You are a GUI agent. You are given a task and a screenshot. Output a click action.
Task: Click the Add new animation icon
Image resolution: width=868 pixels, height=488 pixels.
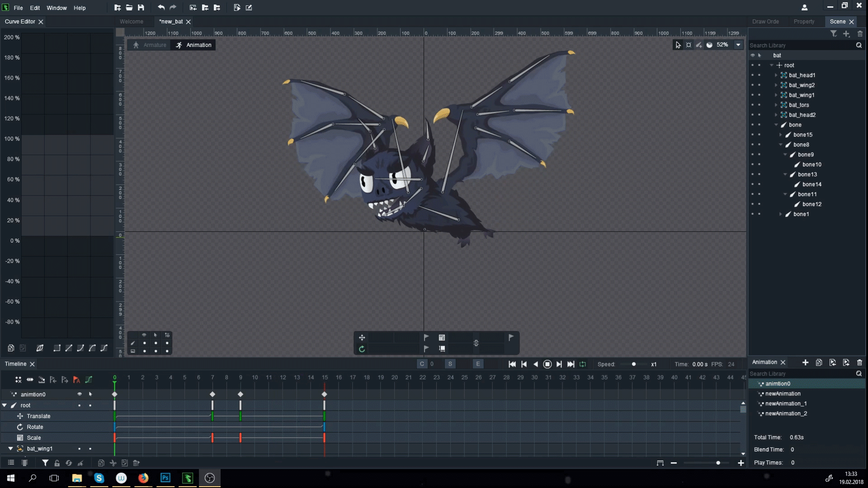coord(804,362)
